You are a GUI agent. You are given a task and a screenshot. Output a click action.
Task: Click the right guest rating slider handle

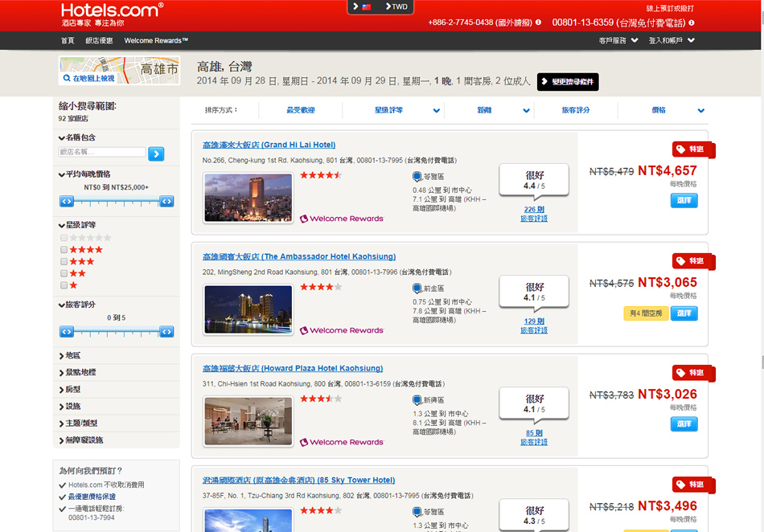tap(166, 331)
